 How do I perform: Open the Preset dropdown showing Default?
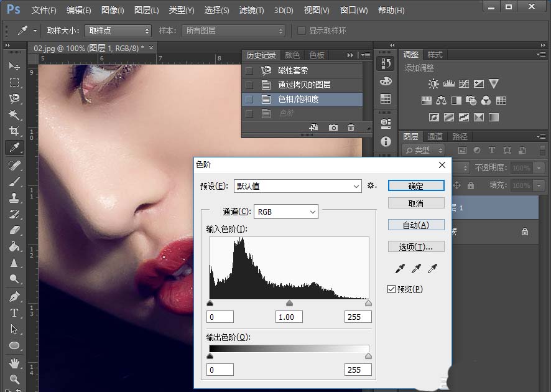tap(298, 186)
